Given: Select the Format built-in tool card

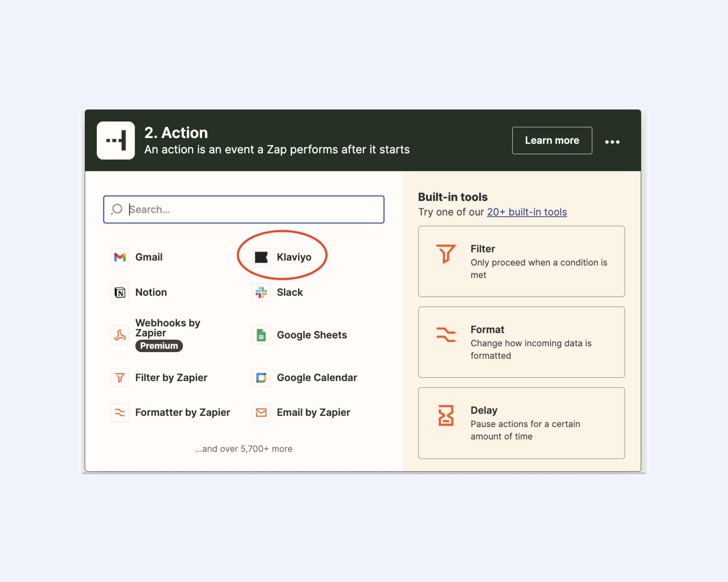Looking at the screenshot, I should pyautogui.click(x=522, y=342).
